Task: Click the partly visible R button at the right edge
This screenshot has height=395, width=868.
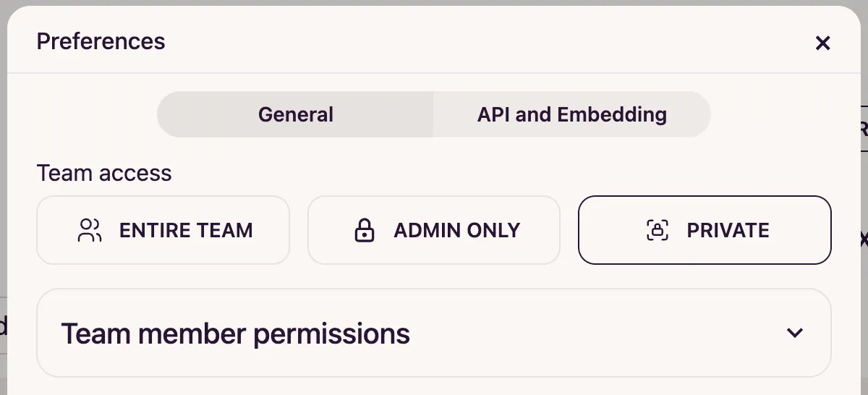Action: [863, 129]
